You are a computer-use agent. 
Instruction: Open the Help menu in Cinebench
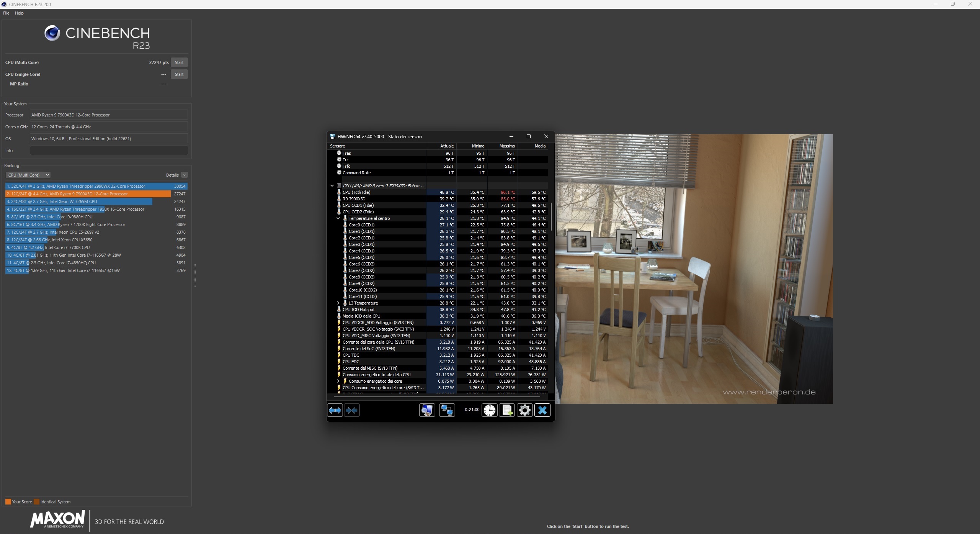pyautogui.click(x=19, y=13)
